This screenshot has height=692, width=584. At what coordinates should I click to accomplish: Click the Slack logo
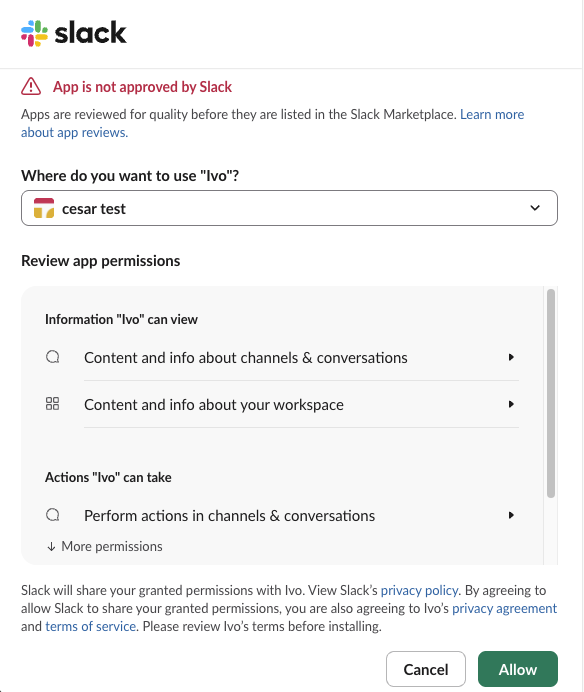pyautogui.click(x=74, y=33)
